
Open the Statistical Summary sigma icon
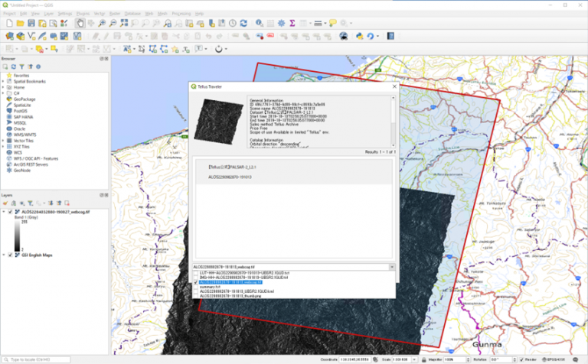pos(292,23)
